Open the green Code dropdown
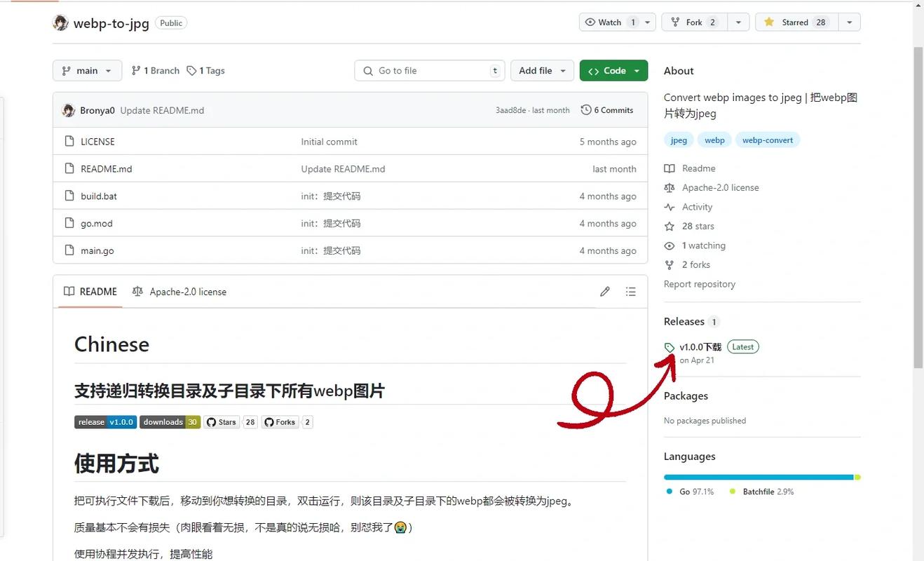The width and height of the screenshot is (924, 561). click(613, 71)
